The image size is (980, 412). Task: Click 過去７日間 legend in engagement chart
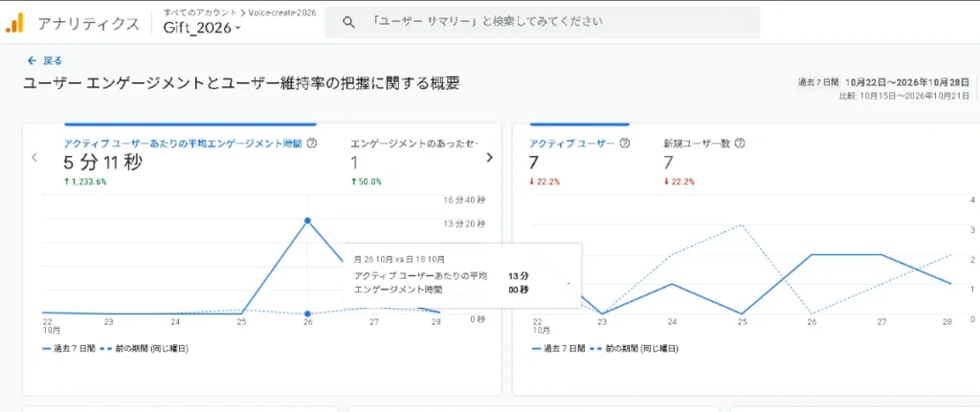(68, 348)
